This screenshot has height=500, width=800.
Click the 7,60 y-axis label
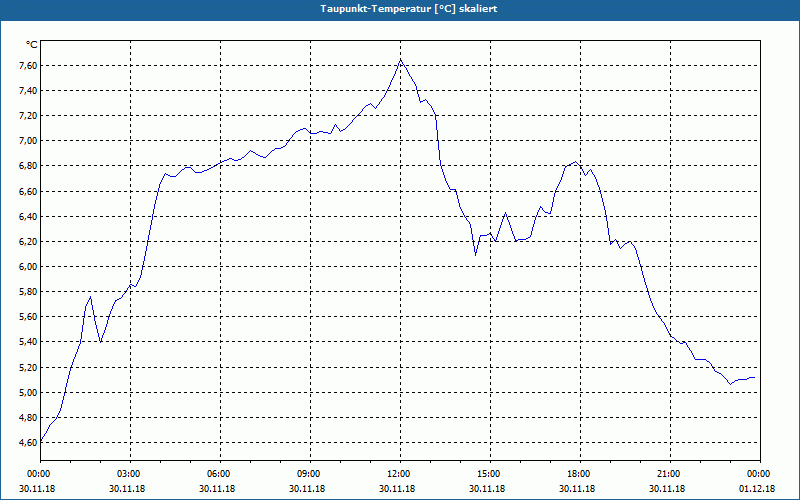click(x=28, y=66)
